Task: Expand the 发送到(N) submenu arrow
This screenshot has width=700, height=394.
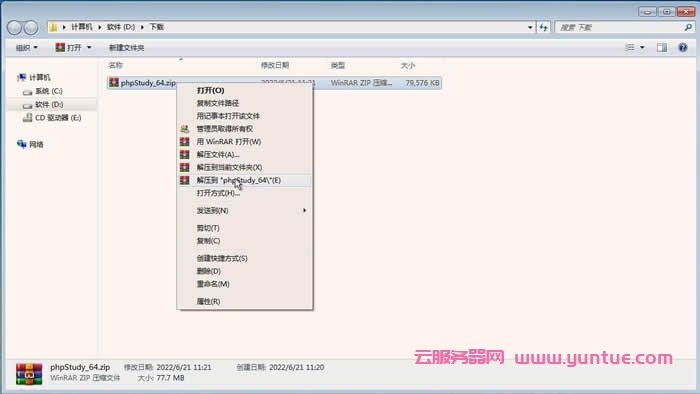Action: pos(304,210)
